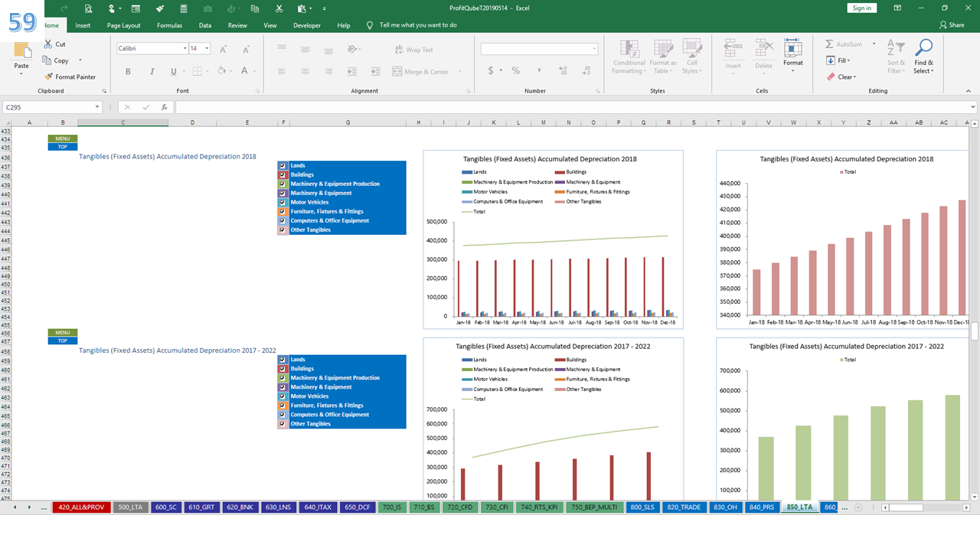
Task: Switch to the Data tab
Action: (x=205, y=25)
